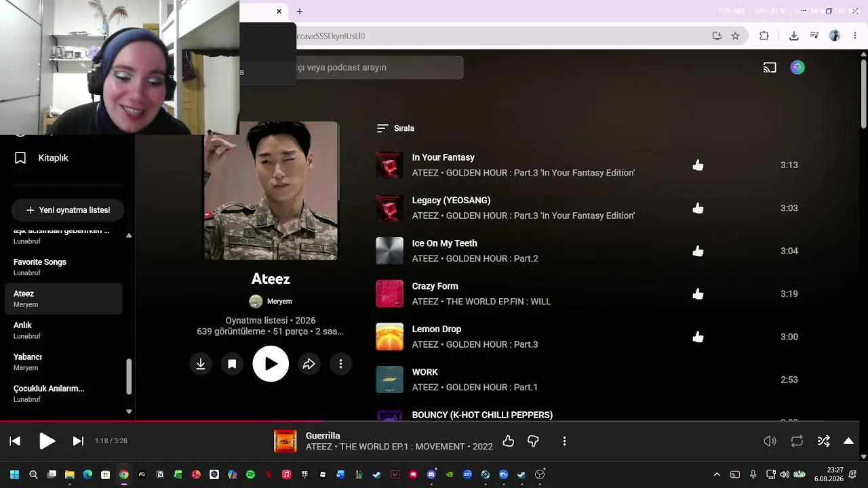Save the Ateez playlist to library

coord(232,364)
